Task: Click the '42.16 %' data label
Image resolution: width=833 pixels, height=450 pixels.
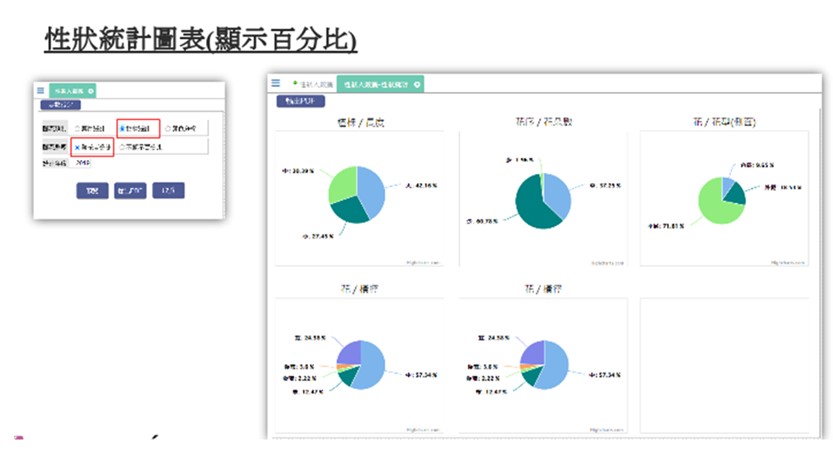Action: point(421,186)
